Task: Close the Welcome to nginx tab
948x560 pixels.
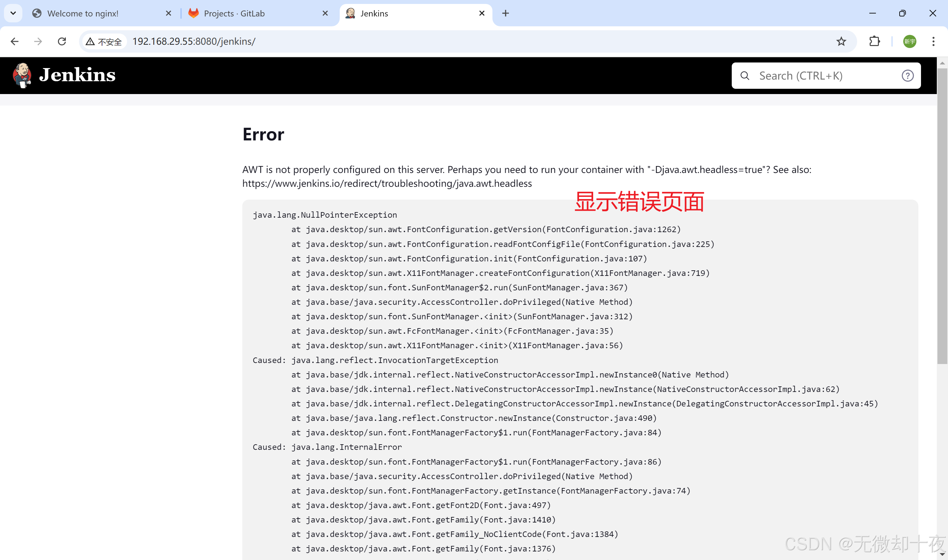Action: pos(169,13)
